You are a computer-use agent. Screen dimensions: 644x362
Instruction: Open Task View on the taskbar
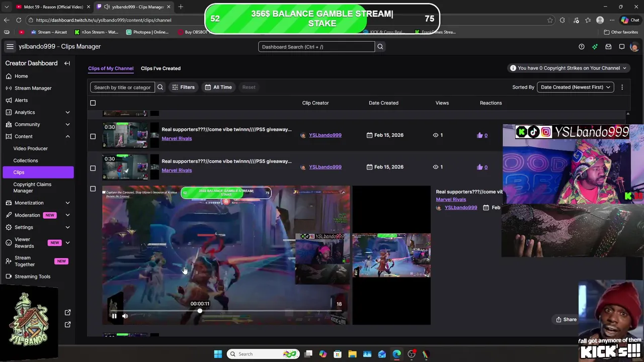pyautogui.click(x=308, y=354)
